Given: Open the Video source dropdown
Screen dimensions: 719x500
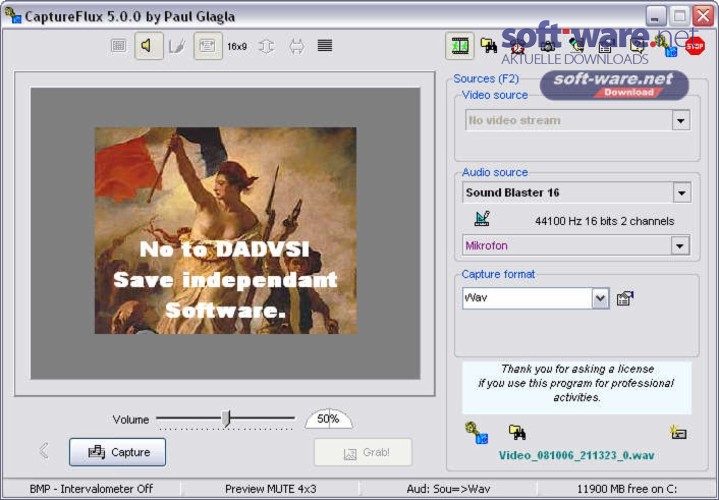Looking at the screenshot, I should pos(681,121).
